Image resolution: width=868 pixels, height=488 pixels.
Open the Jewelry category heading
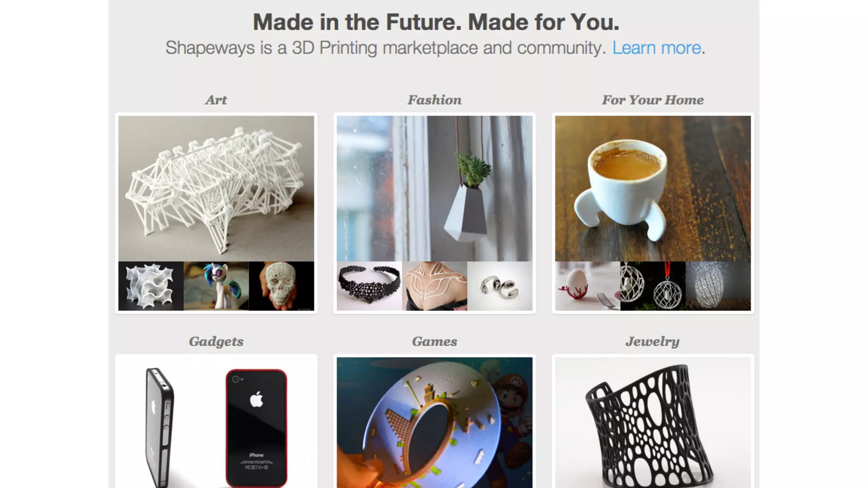pos(653,341)
